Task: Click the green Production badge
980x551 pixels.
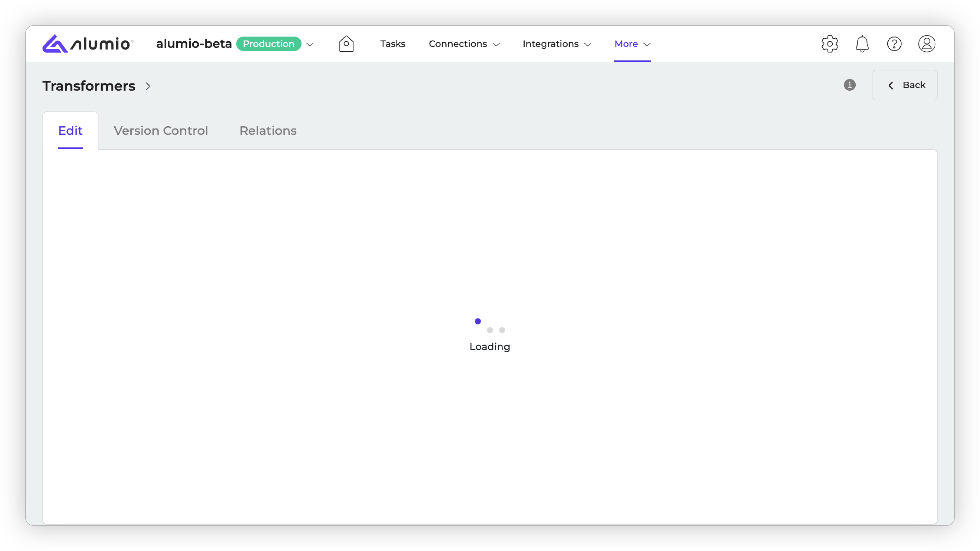Action: tap(268, 44)
